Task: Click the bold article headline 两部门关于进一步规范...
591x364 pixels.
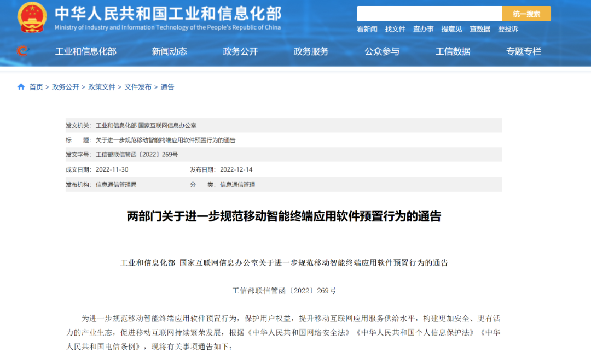Action: (x=284, y=216)
